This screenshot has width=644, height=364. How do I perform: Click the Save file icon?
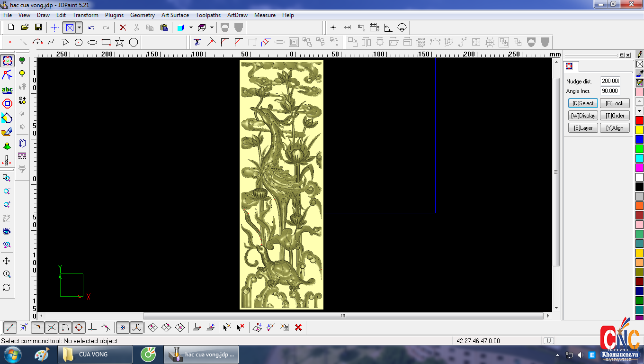38,27
